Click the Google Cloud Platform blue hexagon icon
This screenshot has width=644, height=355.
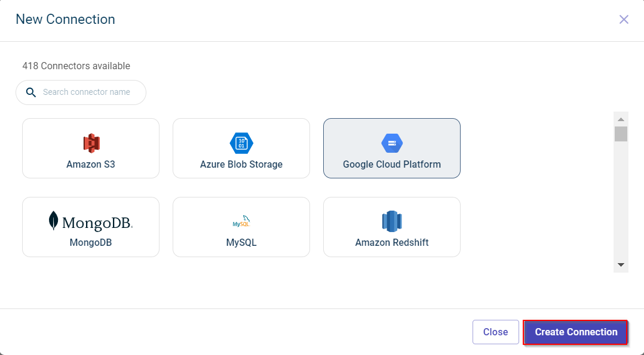[392, 143]
